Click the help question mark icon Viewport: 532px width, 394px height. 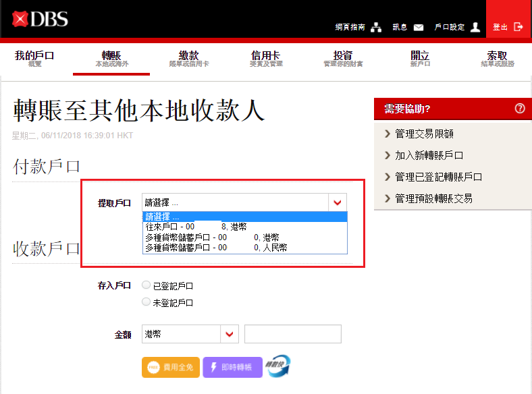pos(519,109)
